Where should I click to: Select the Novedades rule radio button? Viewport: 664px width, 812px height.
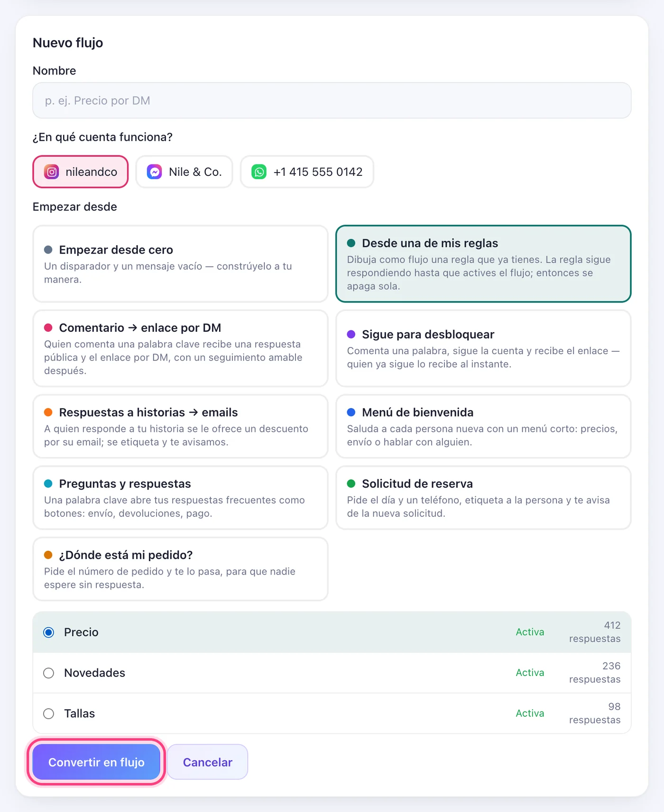click(x=49, y=673)
